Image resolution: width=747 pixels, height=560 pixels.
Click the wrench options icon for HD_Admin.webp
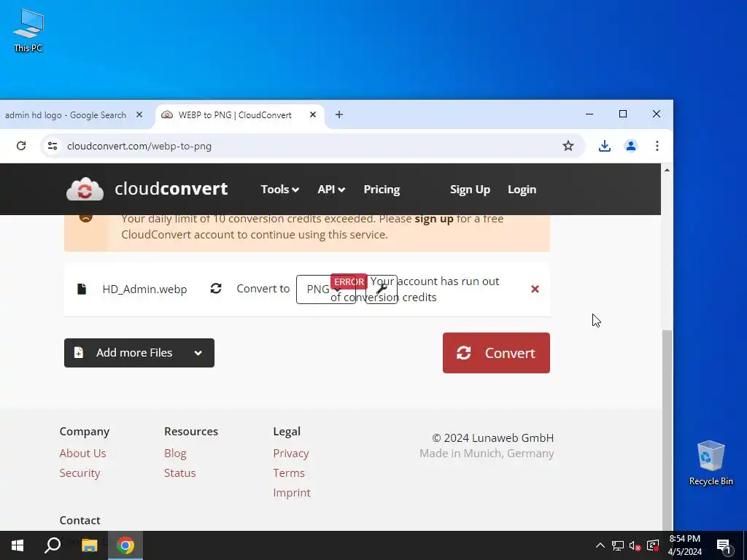tap(381, 289)
